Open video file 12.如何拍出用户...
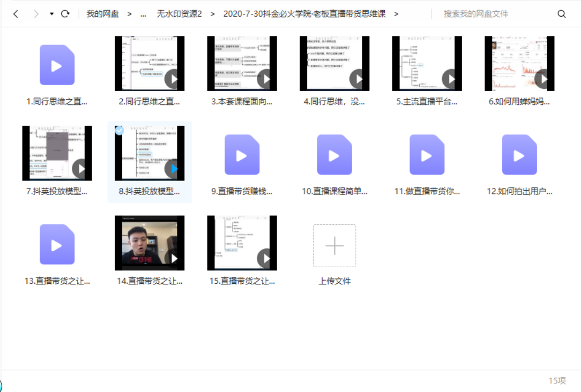The image size is (581, 392). [x=519, y=155]
